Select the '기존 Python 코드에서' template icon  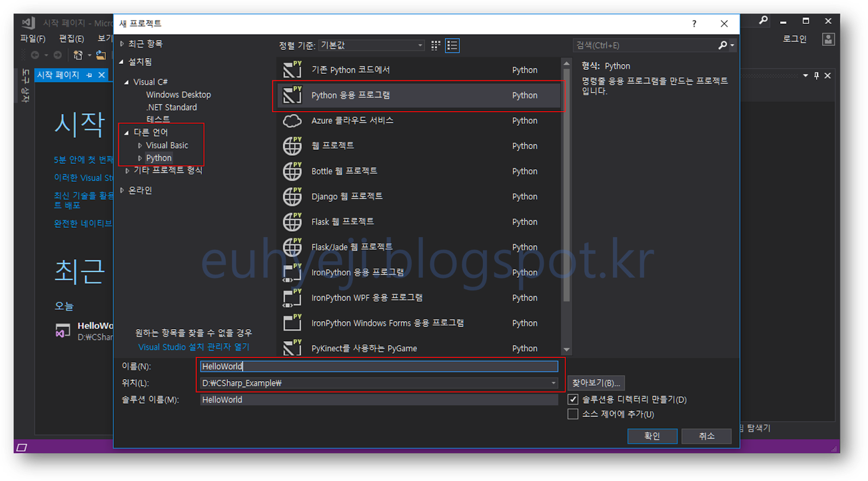[292, 69]
